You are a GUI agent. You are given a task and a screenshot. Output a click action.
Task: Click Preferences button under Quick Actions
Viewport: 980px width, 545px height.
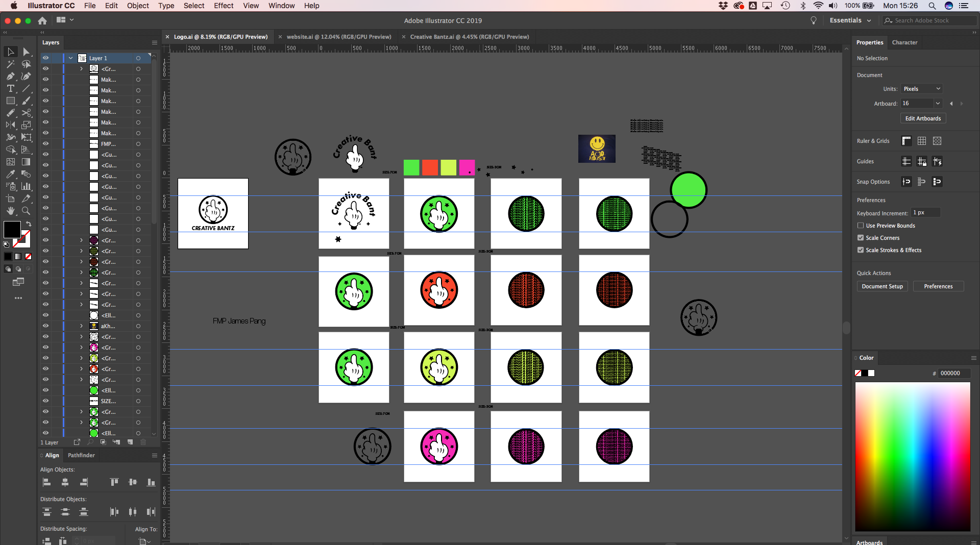(938, 286)
